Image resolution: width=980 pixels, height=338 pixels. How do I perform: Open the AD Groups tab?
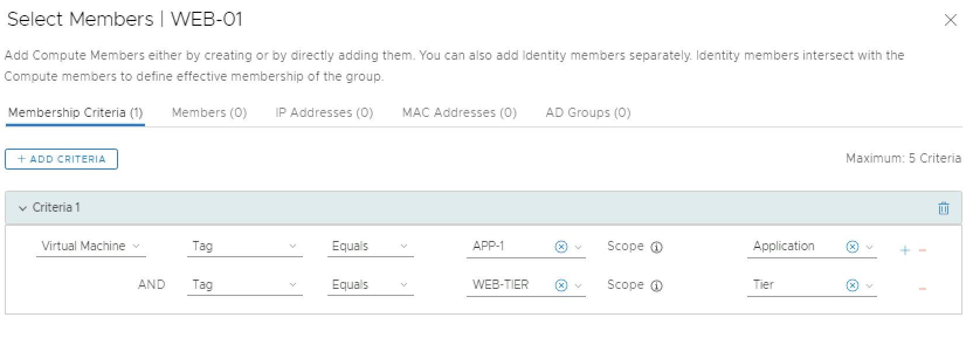[588, 112]
